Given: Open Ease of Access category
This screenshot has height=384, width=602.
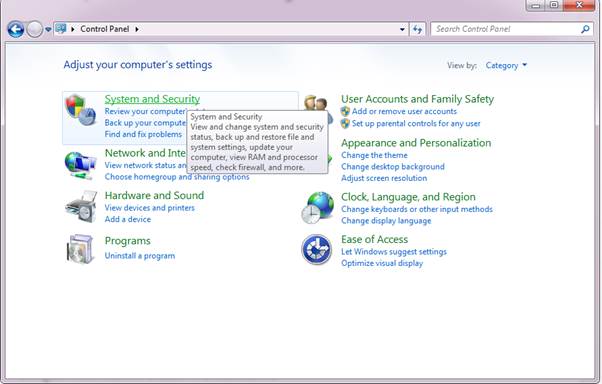Looking at the screenshot, I should point(374,239).
